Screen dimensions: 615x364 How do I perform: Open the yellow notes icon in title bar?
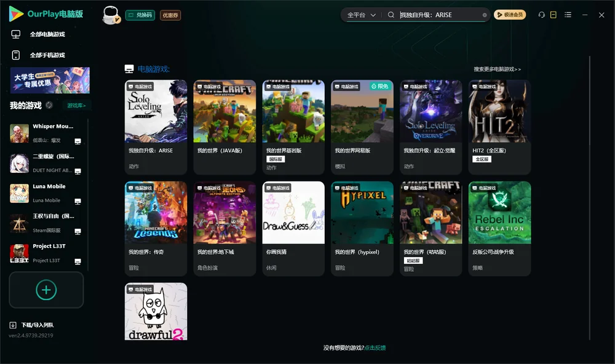click(x=553, y=15)
